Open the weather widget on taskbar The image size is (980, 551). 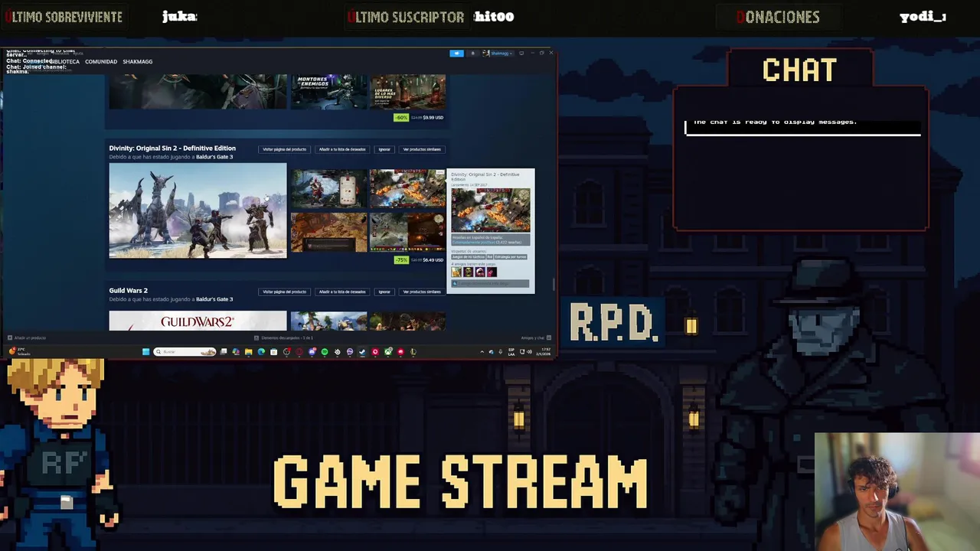[21, 351]
